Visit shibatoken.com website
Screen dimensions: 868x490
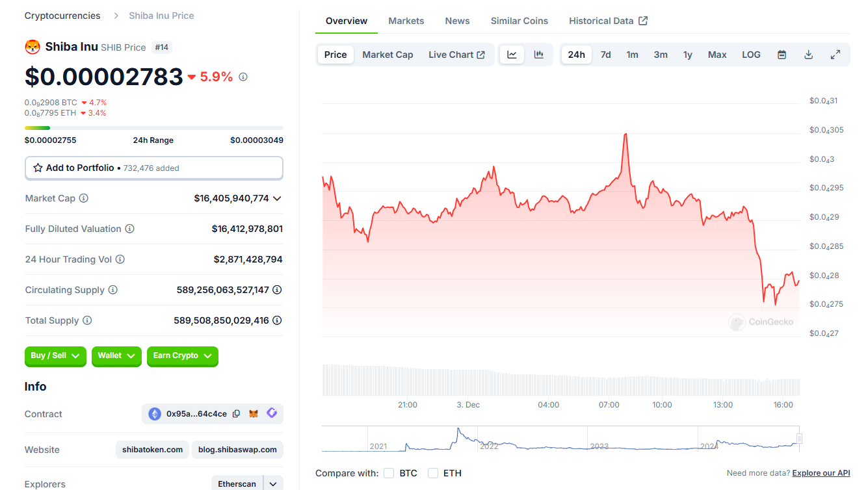(153, 450)
